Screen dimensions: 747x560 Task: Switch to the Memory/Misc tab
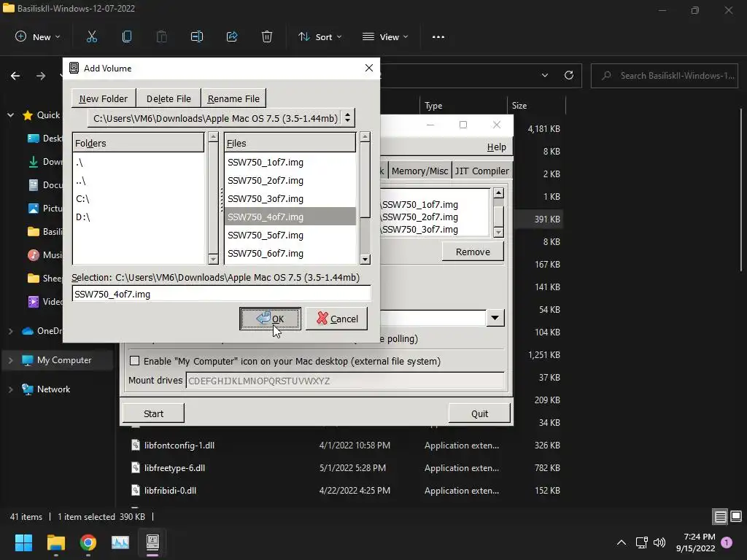pos(419,171)
